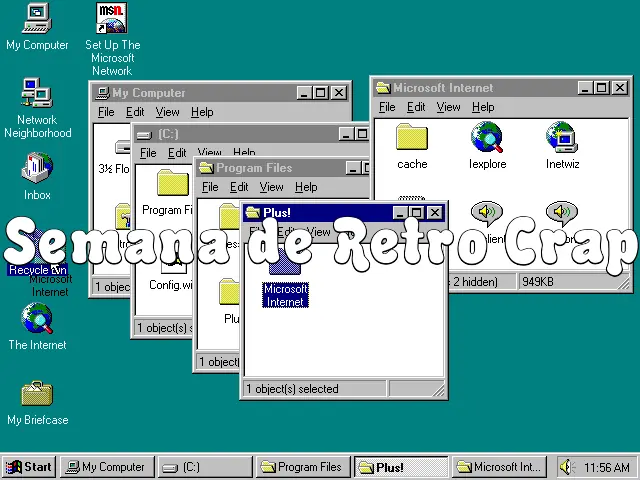The height and width of the screenshot is (480, 640).
Task: Click the folder icon in Program Files title bar
Action: click(x=206, y=168)
